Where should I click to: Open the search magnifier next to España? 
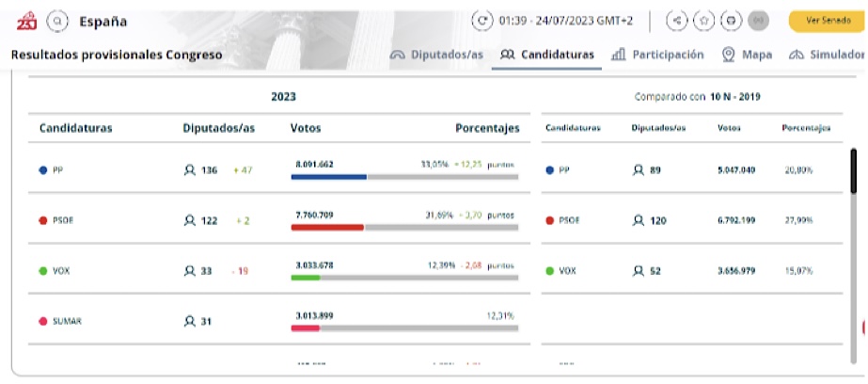(57, 21)
